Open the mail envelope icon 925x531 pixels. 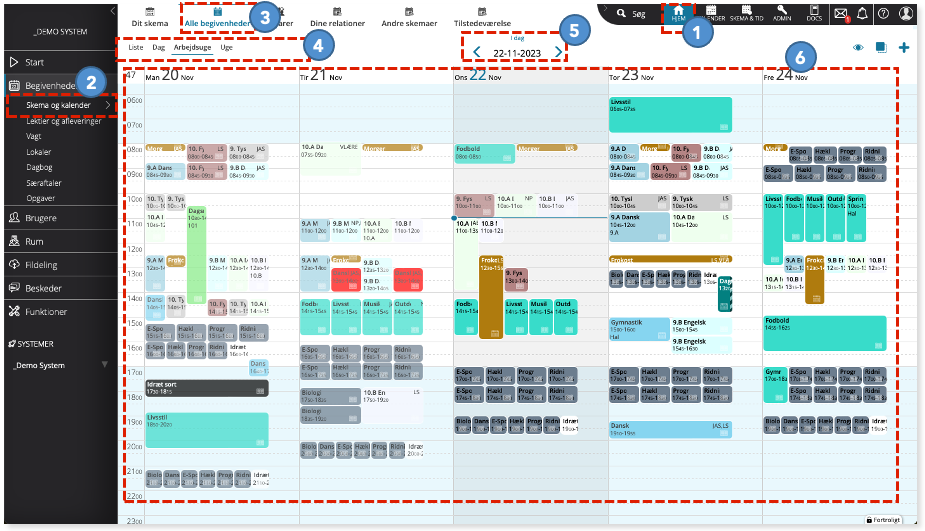pos(841,14)
